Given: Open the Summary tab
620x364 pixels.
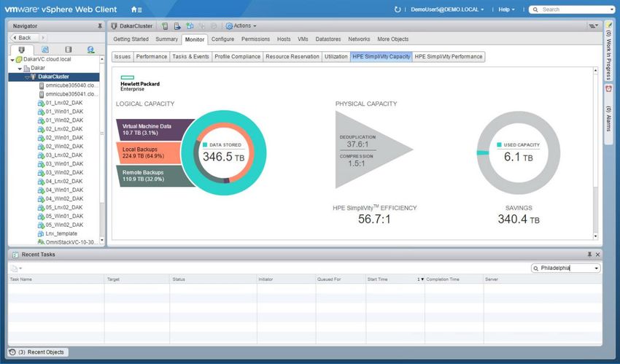Looking at the screenshot, I should [166, 39].
